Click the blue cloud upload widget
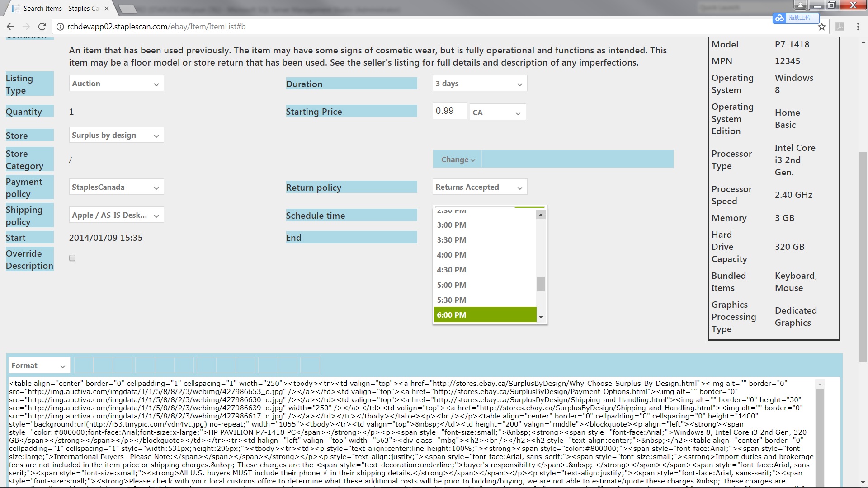The height and width of the screenshot is (488, 868). pyautogui.click(x=779, y=18)
